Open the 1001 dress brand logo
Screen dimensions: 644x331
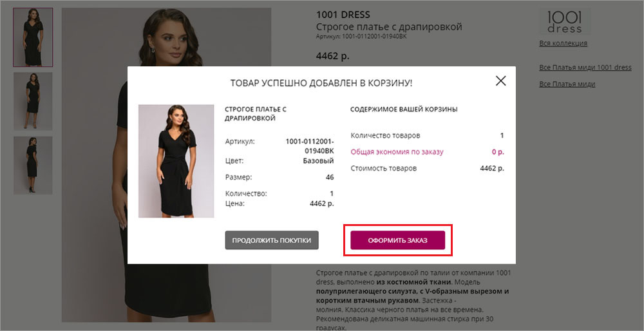(564, 22)
